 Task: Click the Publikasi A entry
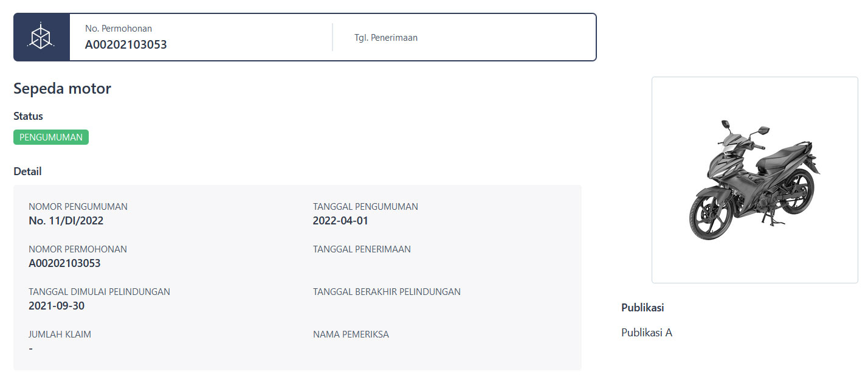(x=647, y=333)
